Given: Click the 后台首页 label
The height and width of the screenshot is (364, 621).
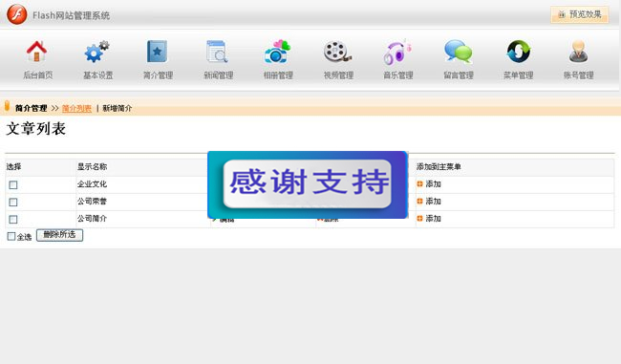Looking at the screenshot, I should (x=37, y=75).
